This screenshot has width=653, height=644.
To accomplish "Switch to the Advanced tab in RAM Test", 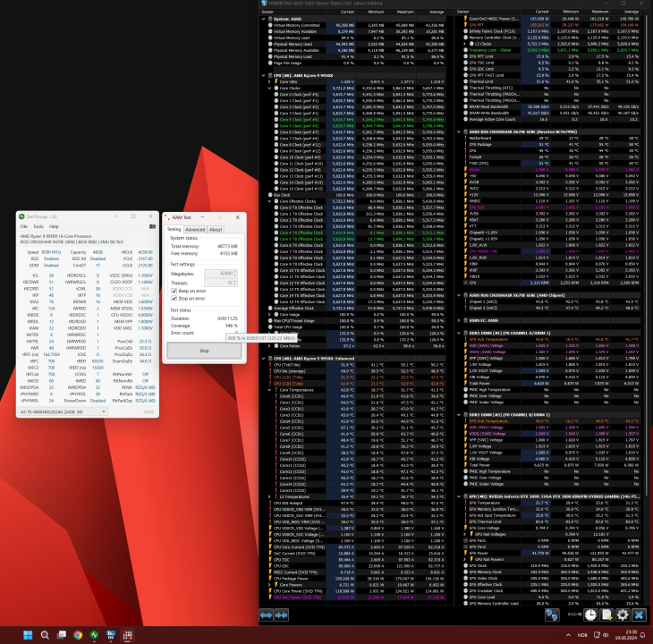I will [194, 229].
